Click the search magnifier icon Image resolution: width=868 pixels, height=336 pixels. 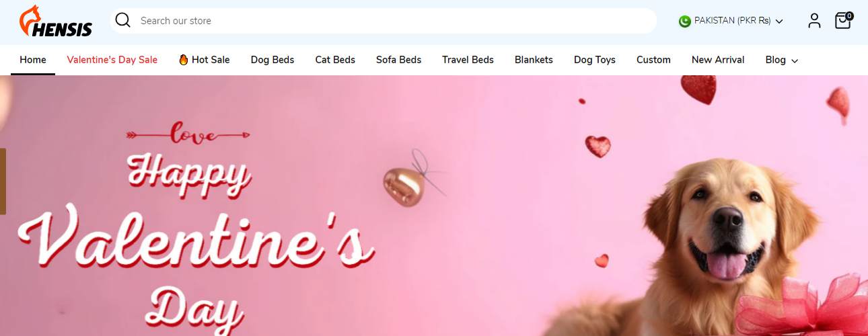click(122, 20)
